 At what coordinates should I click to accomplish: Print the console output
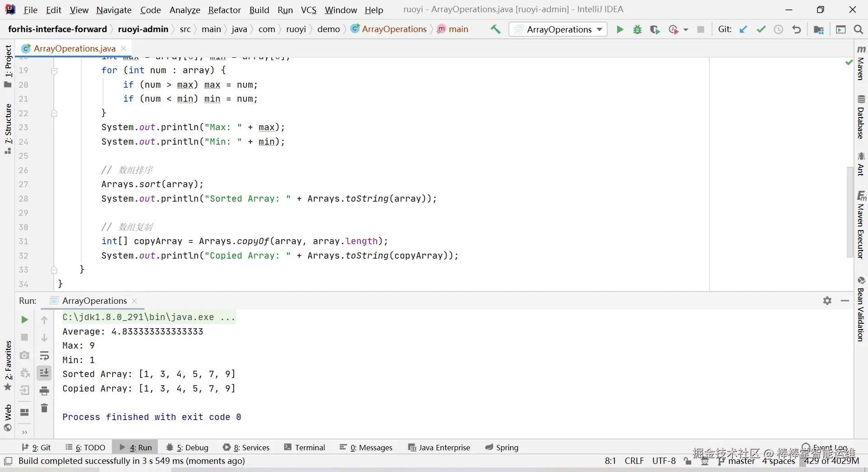(x=44, y=391)
